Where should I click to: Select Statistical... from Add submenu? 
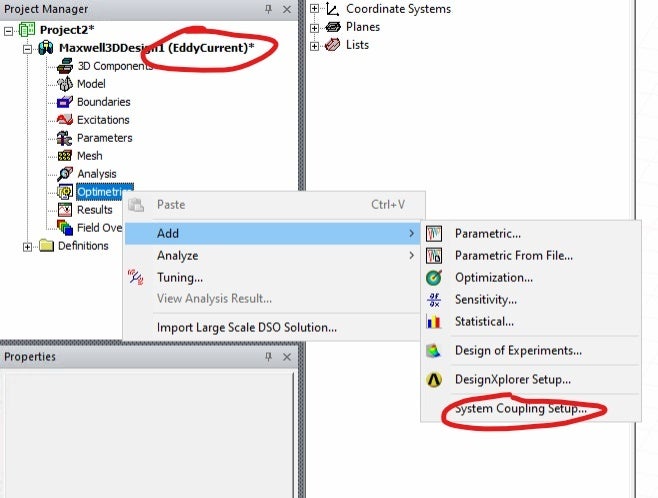coord(531,321)
